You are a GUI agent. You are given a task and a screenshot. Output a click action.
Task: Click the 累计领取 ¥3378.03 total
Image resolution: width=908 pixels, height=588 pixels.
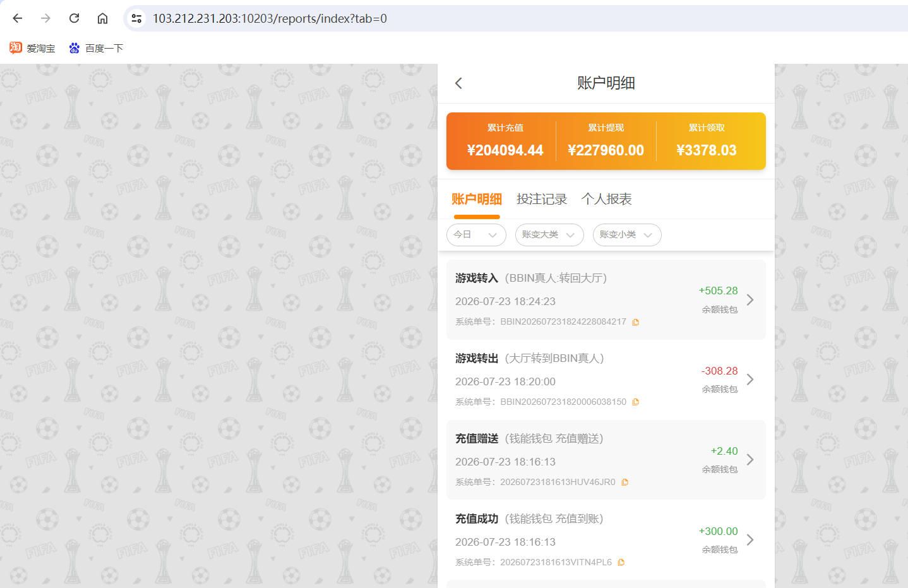point(707,141)
